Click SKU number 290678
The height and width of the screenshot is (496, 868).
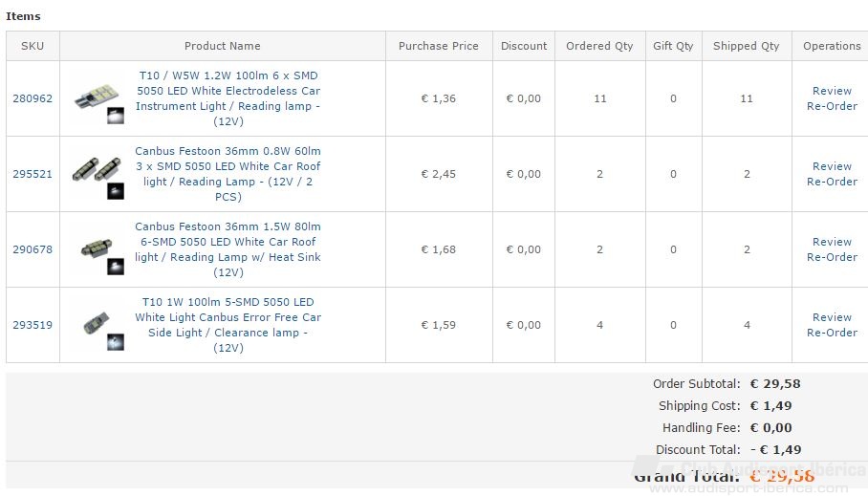coord(33,249)
